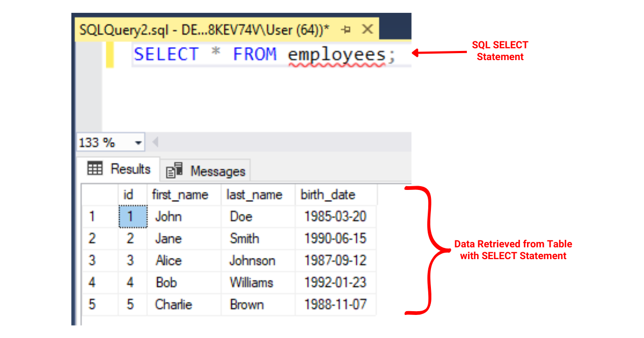Click the Bob first name cell
Viewport: 644px width, 338px height.
click(x=185, y=283)
